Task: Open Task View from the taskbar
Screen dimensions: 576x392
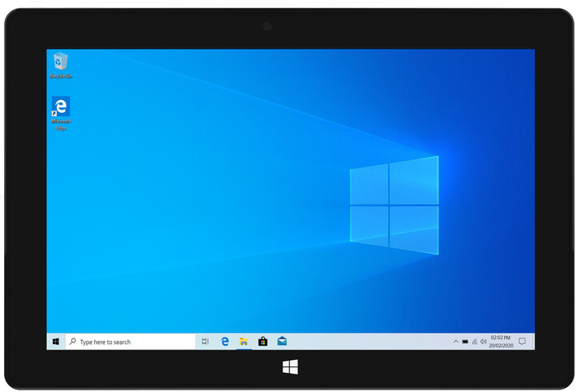Action: point(206,342)
